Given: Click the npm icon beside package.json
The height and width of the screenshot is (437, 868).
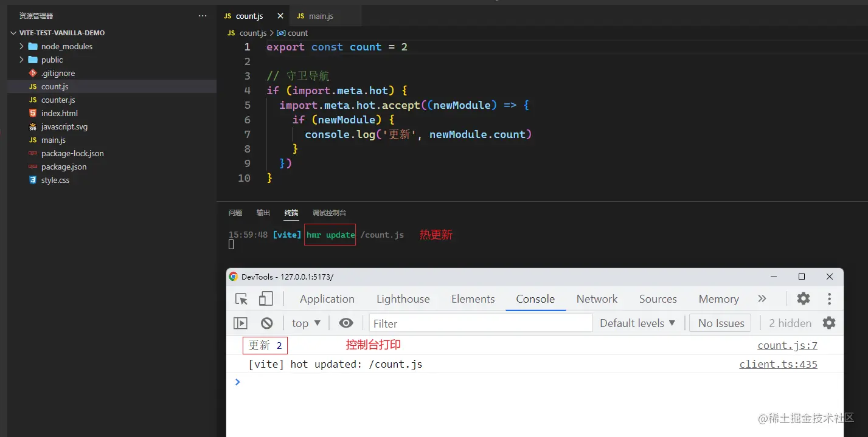Looking at the screenshot, I should point(33,167).
